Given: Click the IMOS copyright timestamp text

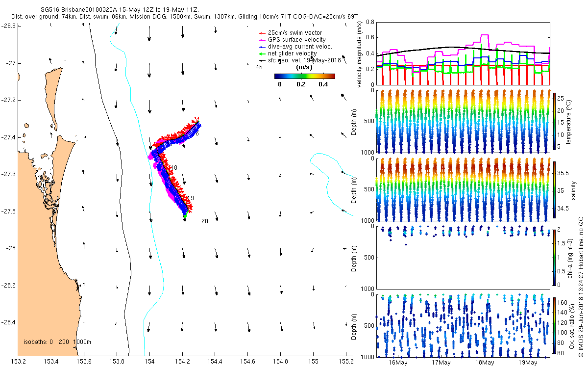Looking at the screenshot, I should (x=581, y=287).
